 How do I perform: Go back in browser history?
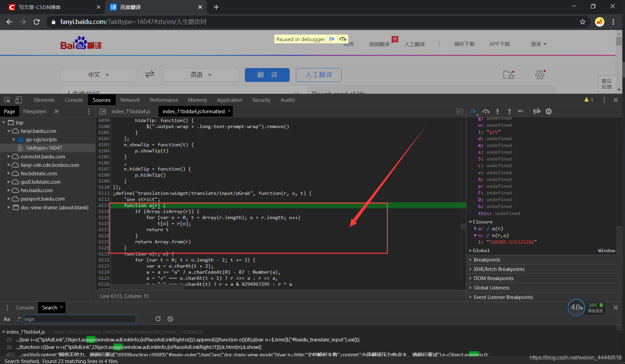(9, 22)
